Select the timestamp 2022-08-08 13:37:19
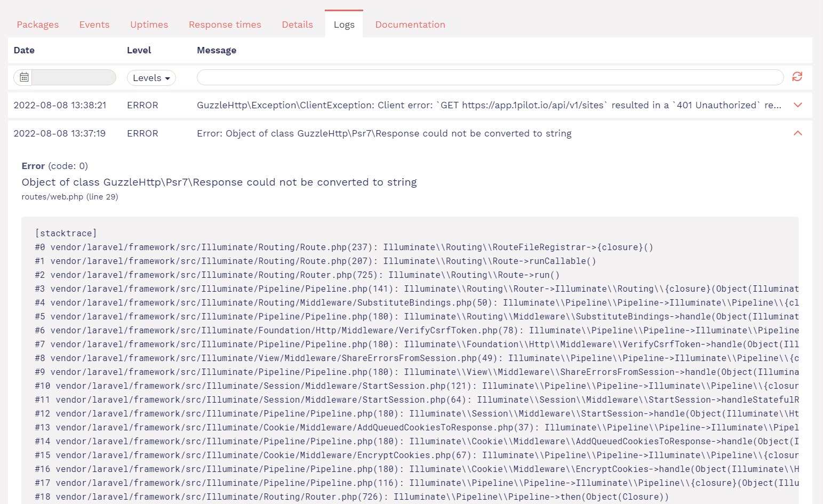The width and height of the screenshot is (823, 504). 60,133
